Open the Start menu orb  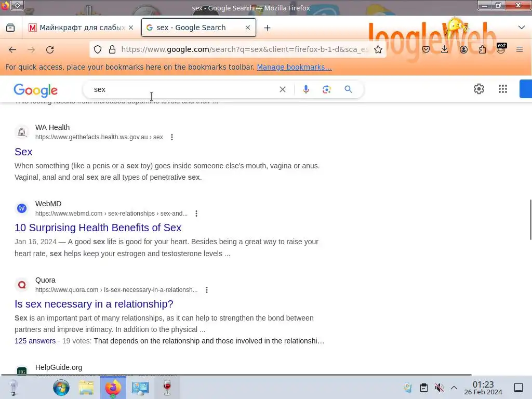(x=61, y=388)
